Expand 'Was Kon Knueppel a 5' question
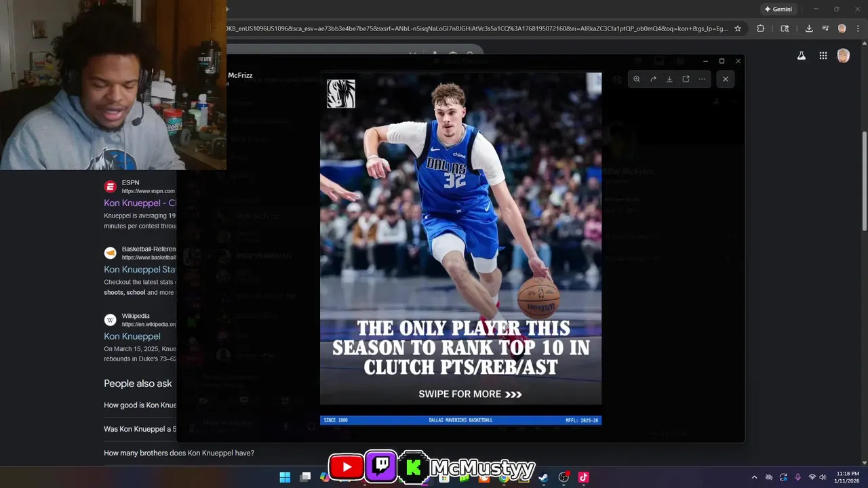 pyautogui.click(x=140, y=429)
